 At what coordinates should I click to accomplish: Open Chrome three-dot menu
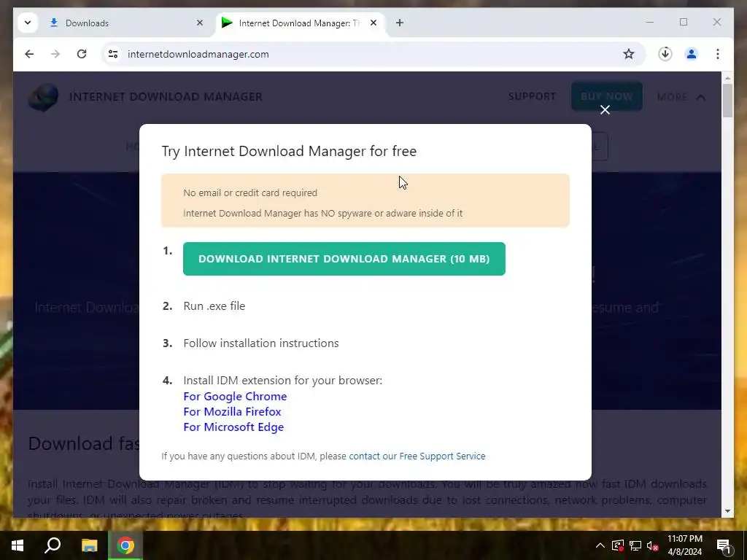click(x=718, y=54)
